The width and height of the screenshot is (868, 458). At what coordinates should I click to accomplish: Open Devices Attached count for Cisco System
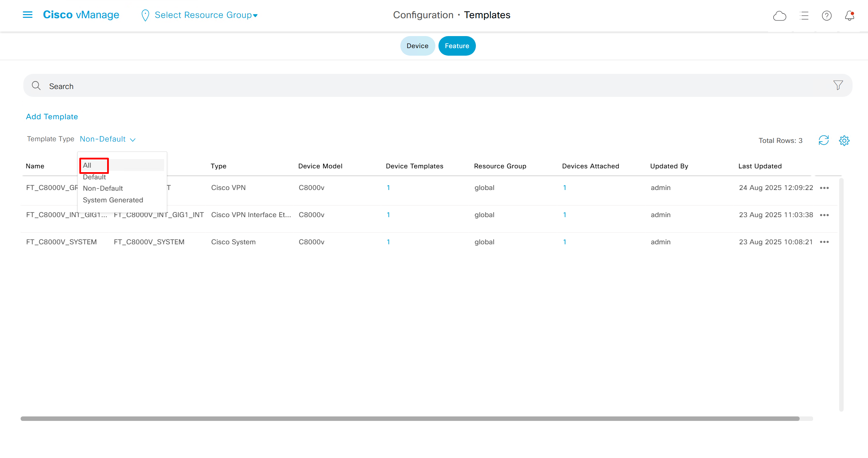point(564,242)
